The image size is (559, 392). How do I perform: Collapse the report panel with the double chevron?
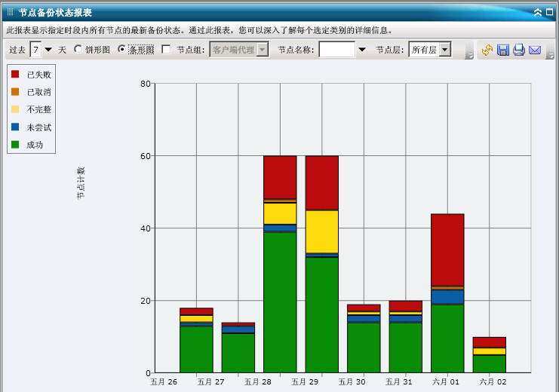538,13
